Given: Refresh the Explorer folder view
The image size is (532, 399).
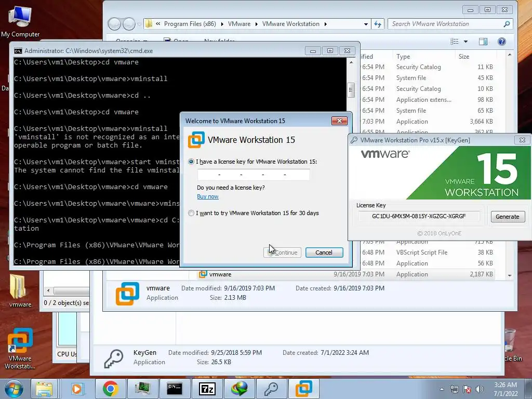Looking at the screenshot, I should coord(378,24).
